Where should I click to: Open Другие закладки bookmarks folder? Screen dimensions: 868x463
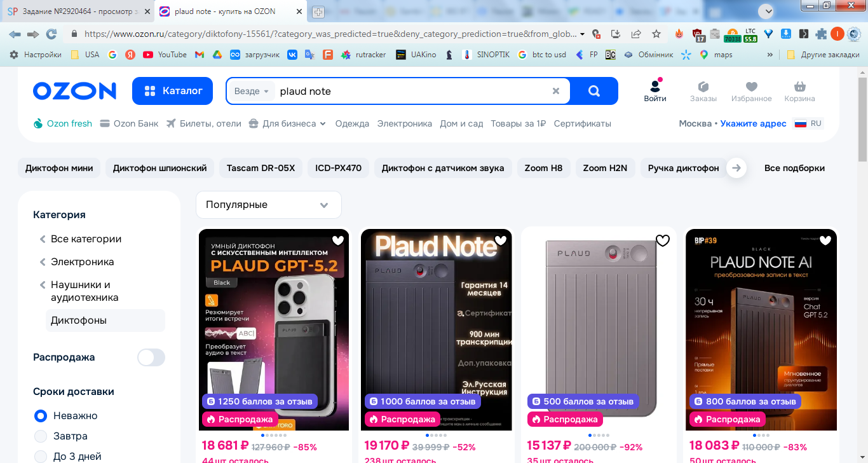[823, 55]
